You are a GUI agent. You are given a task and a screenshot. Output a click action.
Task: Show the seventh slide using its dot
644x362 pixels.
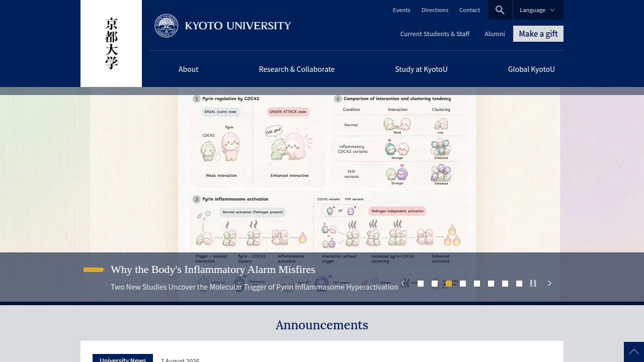click(505, 284)
